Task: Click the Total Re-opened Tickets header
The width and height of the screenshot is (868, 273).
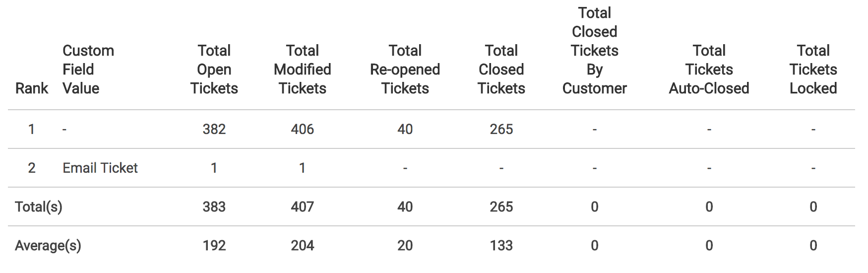Action: point(405,69)
